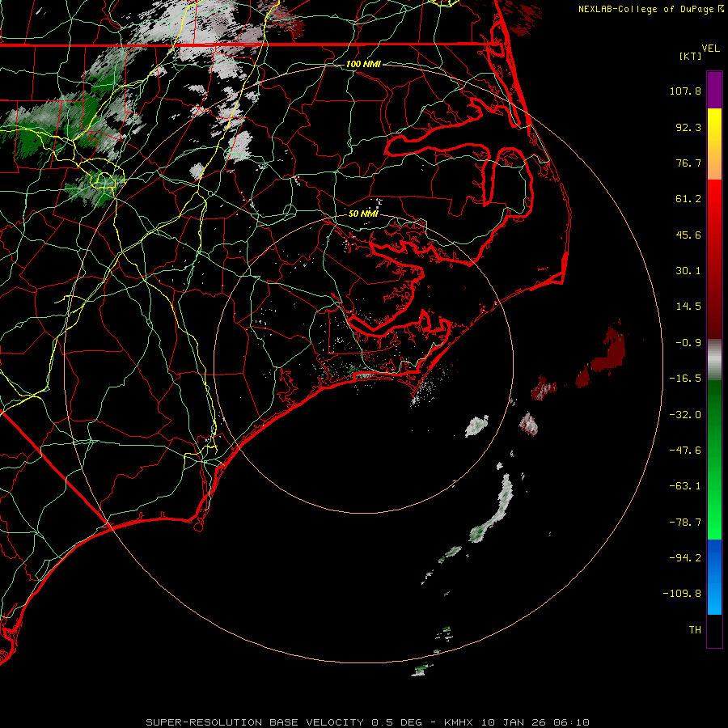Image resolution: width=728 pixels, height=728 pixels.
Task: Click the 107.8 velocity scale value
Action: (685, 91)
